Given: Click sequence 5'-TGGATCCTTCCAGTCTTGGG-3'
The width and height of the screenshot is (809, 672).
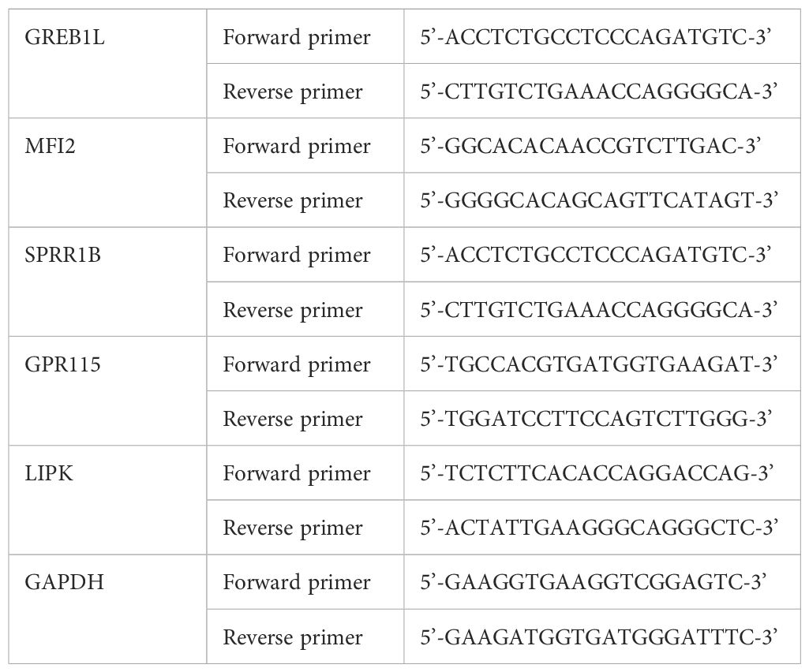Looking at the screenshot, I should tap(596, 418).
